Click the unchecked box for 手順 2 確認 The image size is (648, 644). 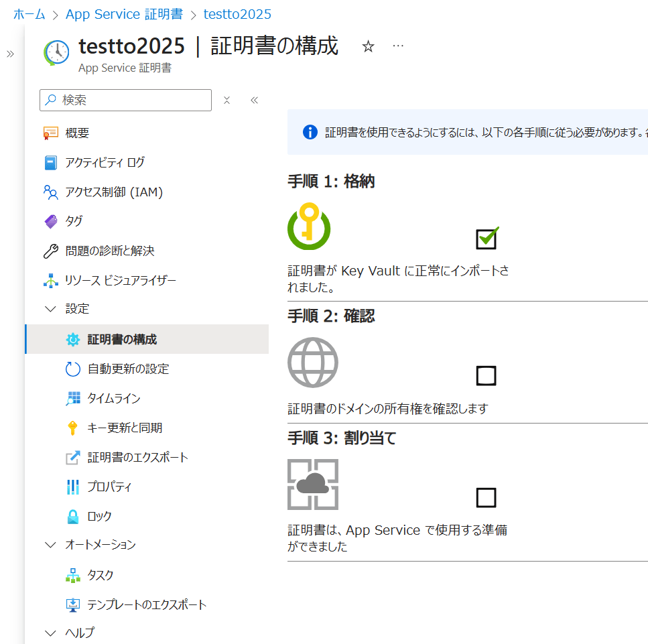(486, 376)
